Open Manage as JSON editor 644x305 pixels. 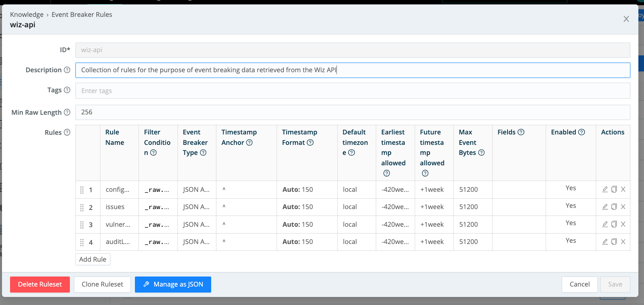coord(173,284)
